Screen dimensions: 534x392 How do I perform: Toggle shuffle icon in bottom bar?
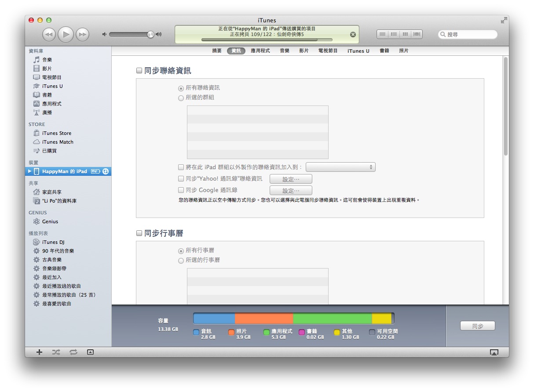point(56,352)
